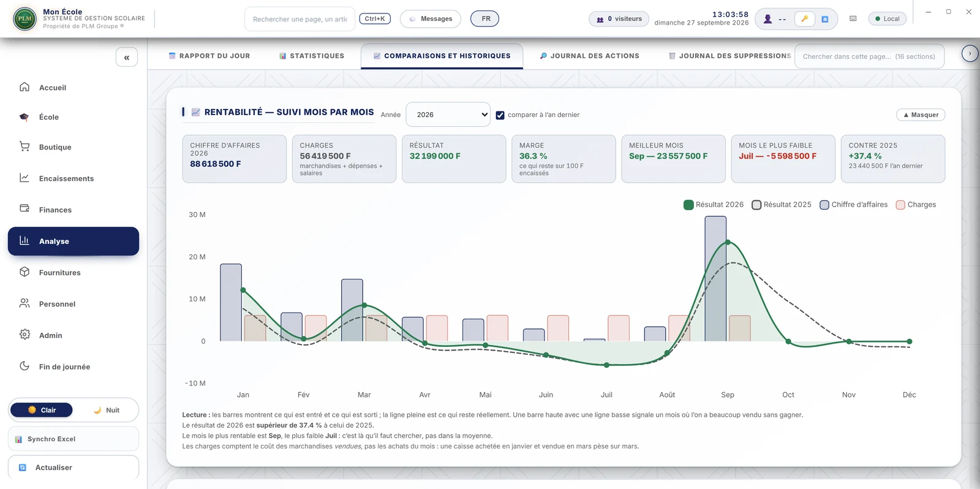
Task: Switch to Nuit theme
Action: point(106,410)
